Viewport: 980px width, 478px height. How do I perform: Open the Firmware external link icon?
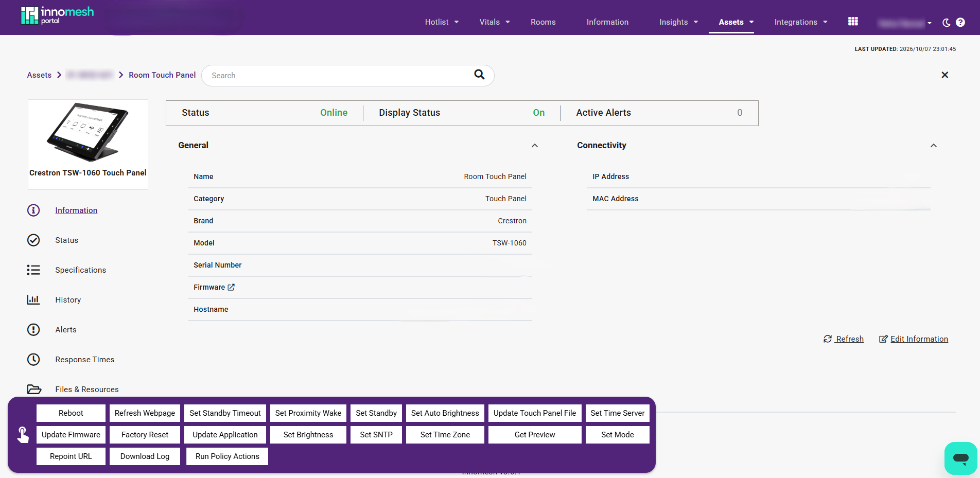[x=231, y=287]
